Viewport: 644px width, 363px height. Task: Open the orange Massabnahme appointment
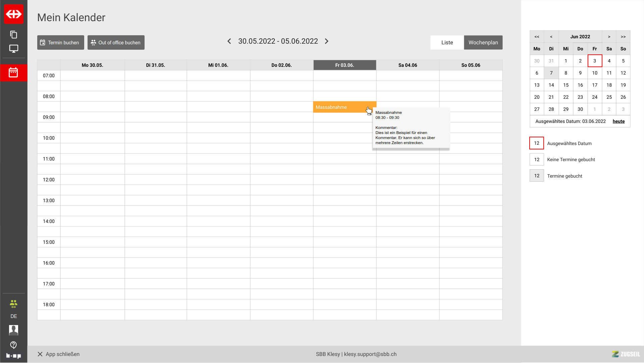coord(339,107)
